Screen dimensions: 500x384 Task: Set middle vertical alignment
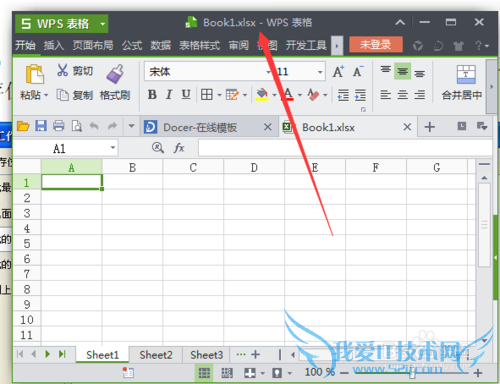pyautogui.click(x=402, y=71)
